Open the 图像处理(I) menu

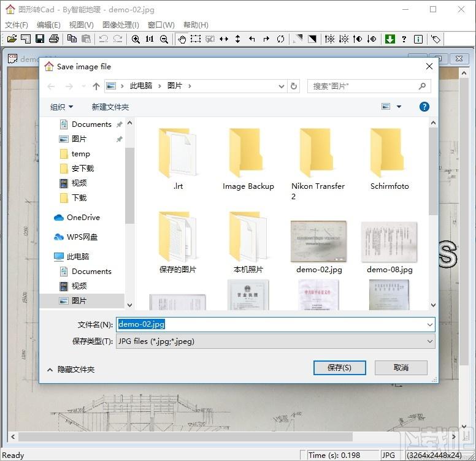120,25
